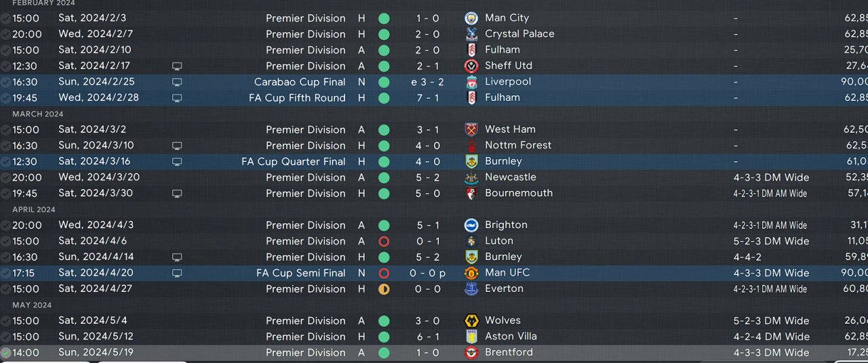Collapse the APRIL 2024 month section
868x363 pixels.
pos(34,209)
